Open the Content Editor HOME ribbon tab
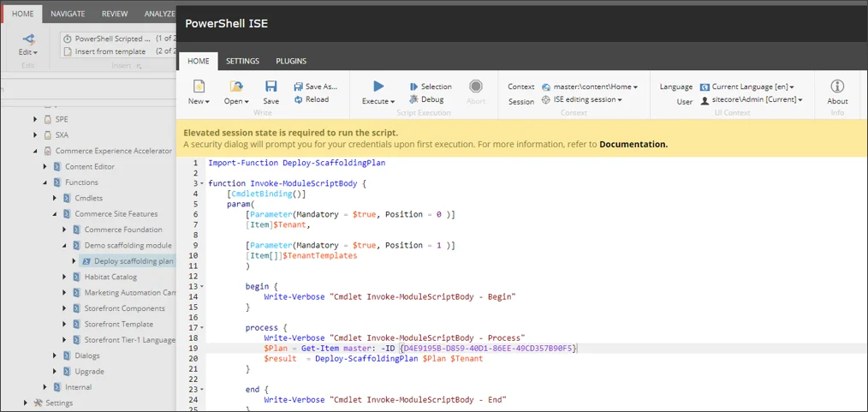Viewport: 868px width, 412px height. coord(23,14)
